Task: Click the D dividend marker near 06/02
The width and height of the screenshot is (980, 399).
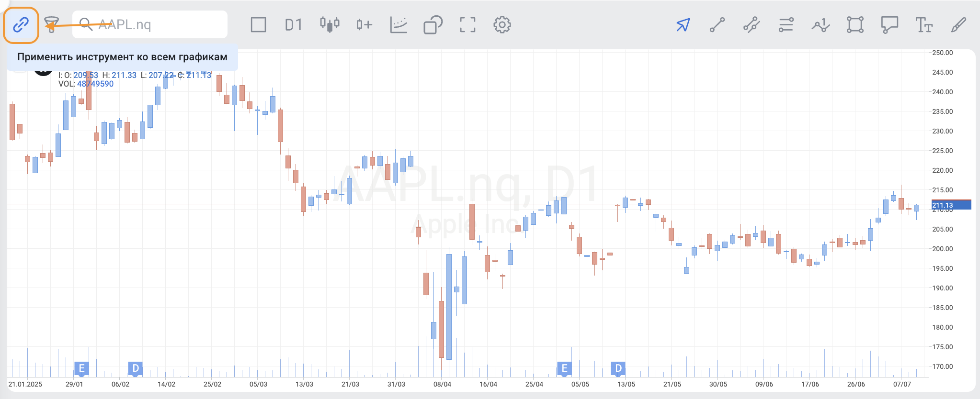Action: [x=136, y=368]
